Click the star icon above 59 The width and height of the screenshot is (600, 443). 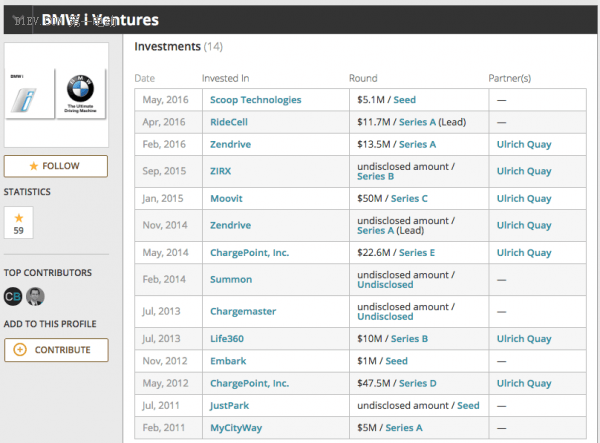pos(19,218)
